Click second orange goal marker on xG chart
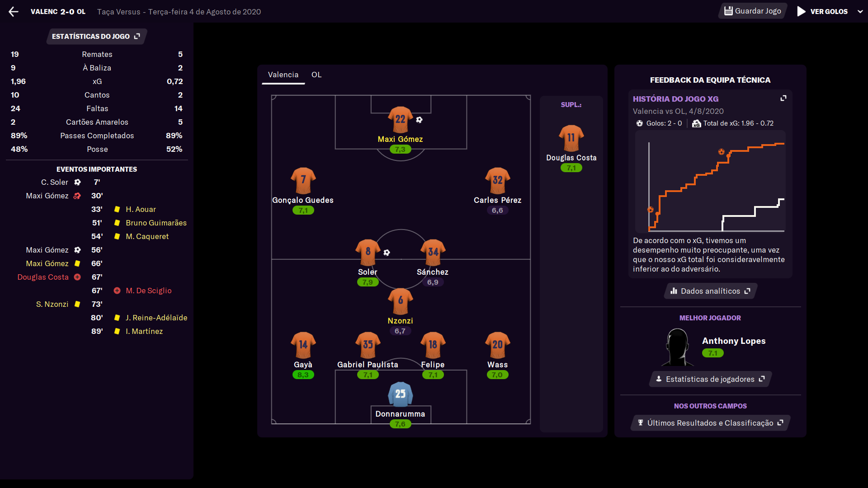This screenshot has width=868, height=488. (722, 152)
